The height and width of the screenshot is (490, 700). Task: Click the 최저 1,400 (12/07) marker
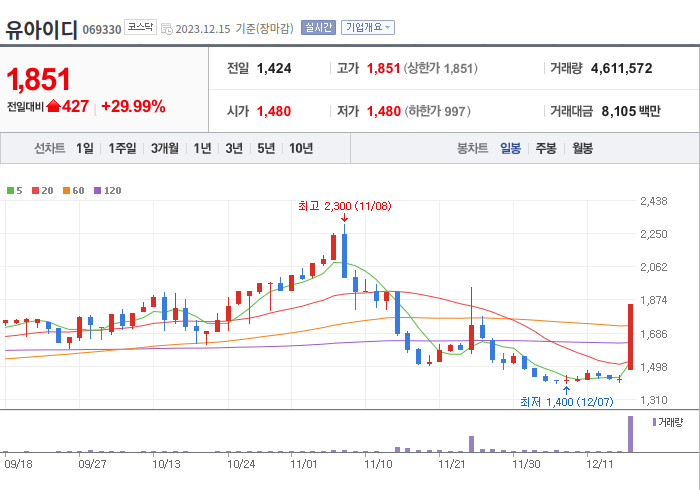[x=567, y=402]
